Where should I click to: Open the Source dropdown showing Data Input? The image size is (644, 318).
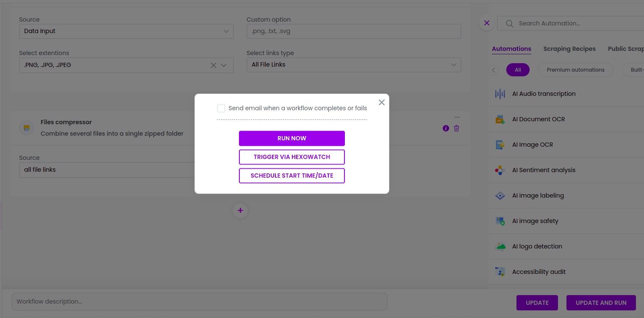coord(126,31)
